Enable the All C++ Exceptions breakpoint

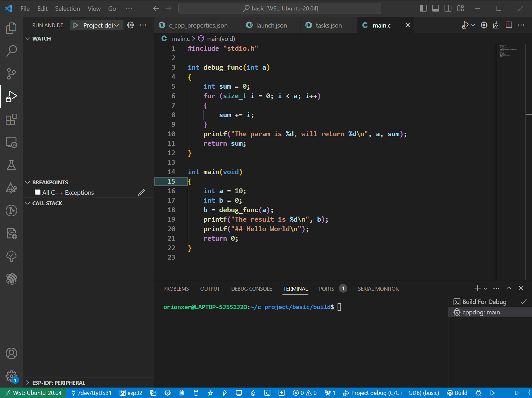[38, 192]
